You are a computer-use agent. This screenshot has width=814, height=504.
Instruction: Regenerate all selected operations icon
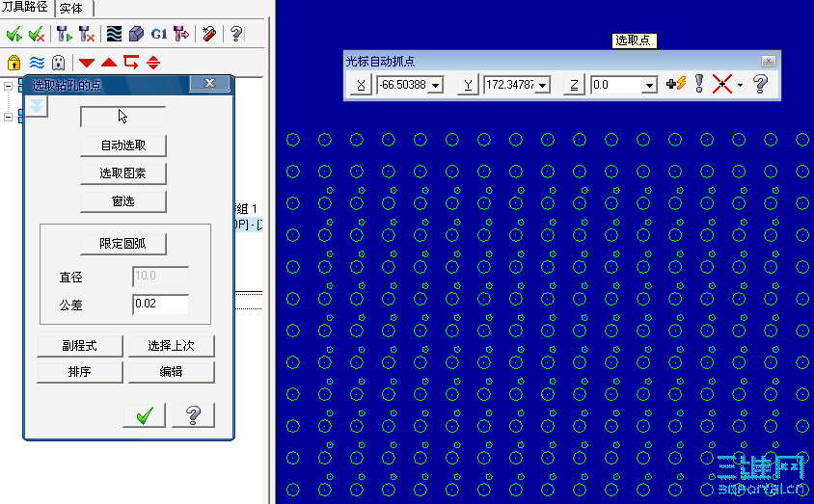64,35
